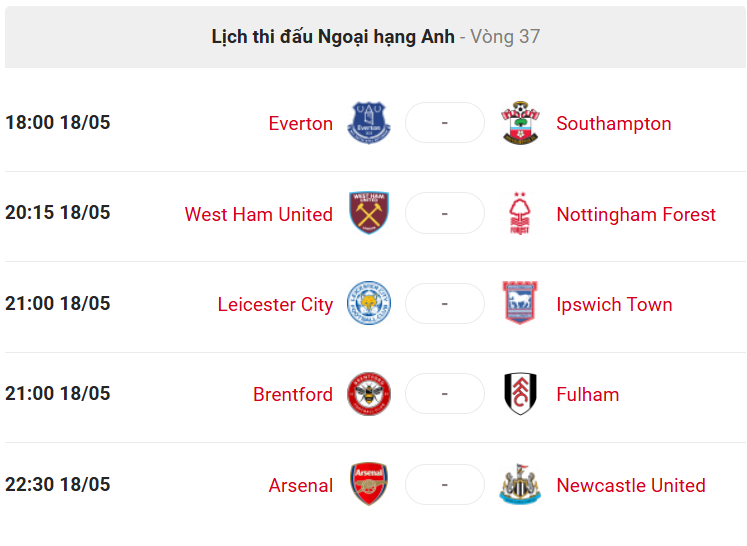Click the West Ham United crest

pyautogui.click(x=369, y=213)
